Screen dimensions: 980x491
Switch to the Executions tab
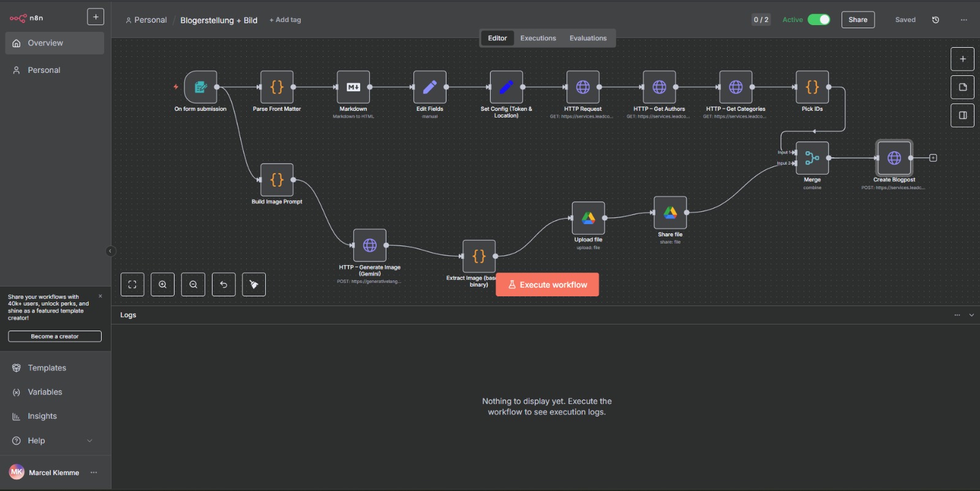pyautogui.click(x=538, y=38)
